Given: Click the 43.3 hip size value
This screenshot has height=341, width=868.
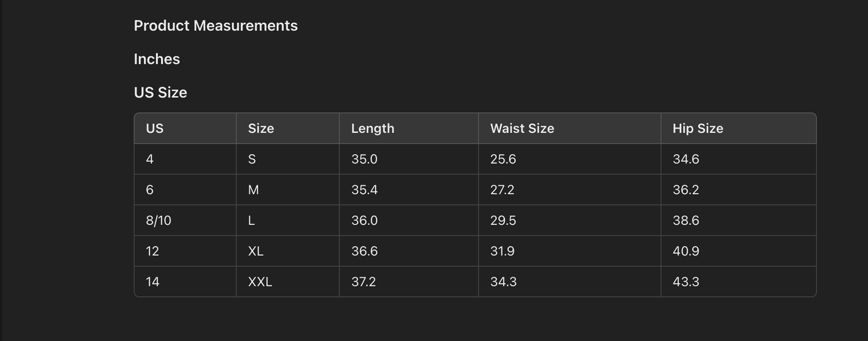Looking at the screenshot, I should 685,282.
